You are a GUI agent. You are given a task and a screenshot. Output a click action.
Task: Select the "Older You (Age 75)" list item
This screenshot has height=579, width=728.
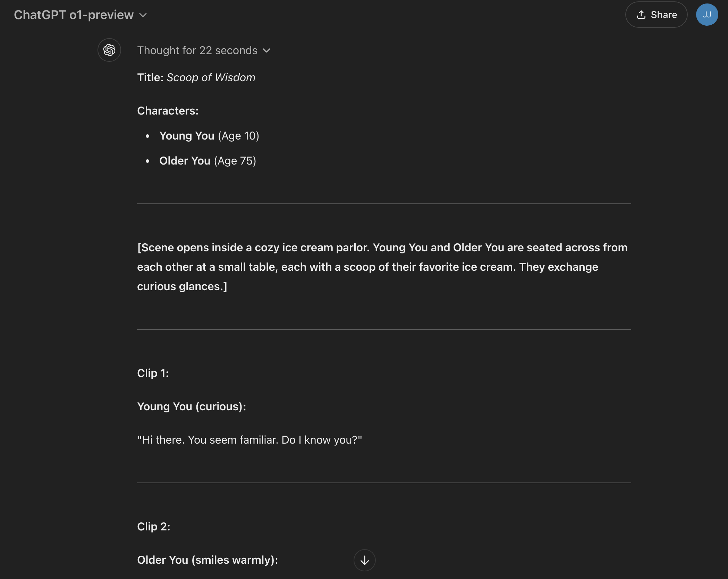pos(208,161)
